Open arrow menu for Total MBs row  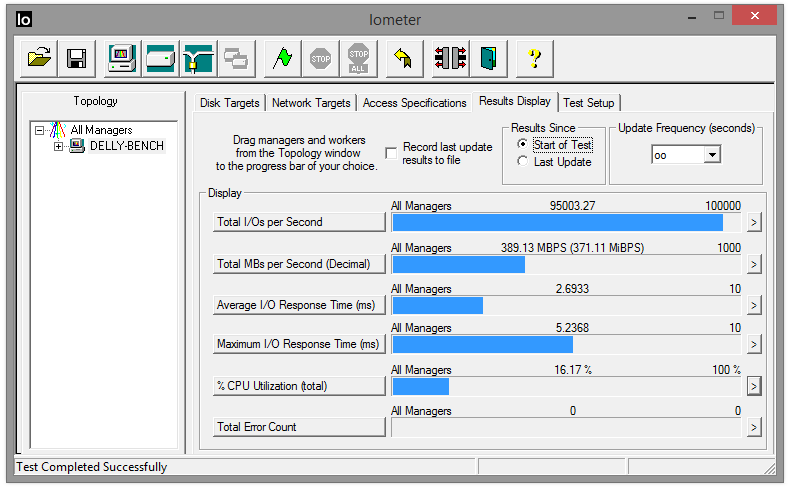coord(753,264)
